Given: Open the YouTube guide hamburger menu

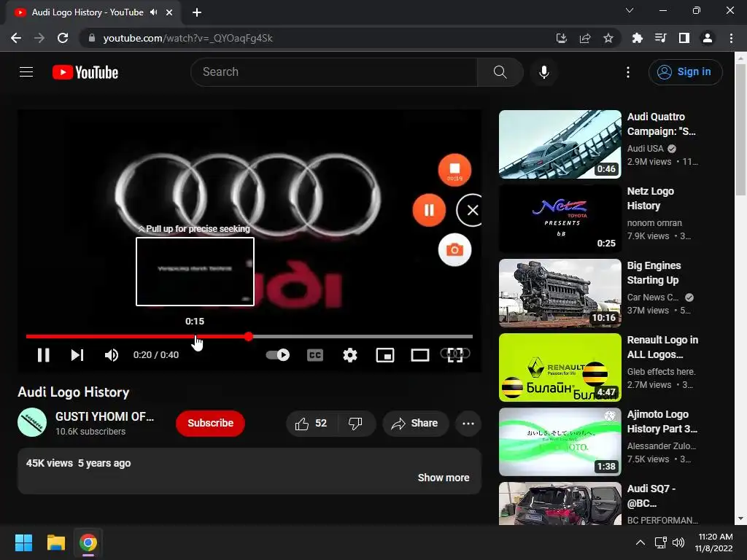Looking at the screenshot, I should coord(26,72).
